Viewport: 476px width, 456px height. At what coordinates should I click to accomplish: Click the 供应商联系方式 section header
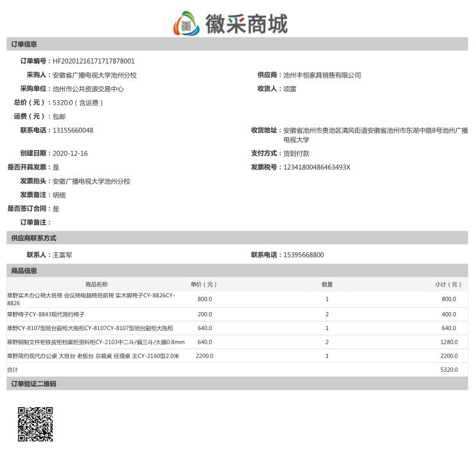pyautogui.click(x=237, y=238)
